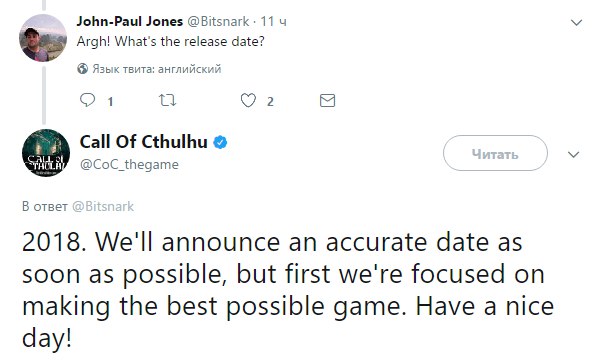Expand the John-Paul Jones tweet options chevron
Screen dimensions: 599x361
[x=576, y=23]
